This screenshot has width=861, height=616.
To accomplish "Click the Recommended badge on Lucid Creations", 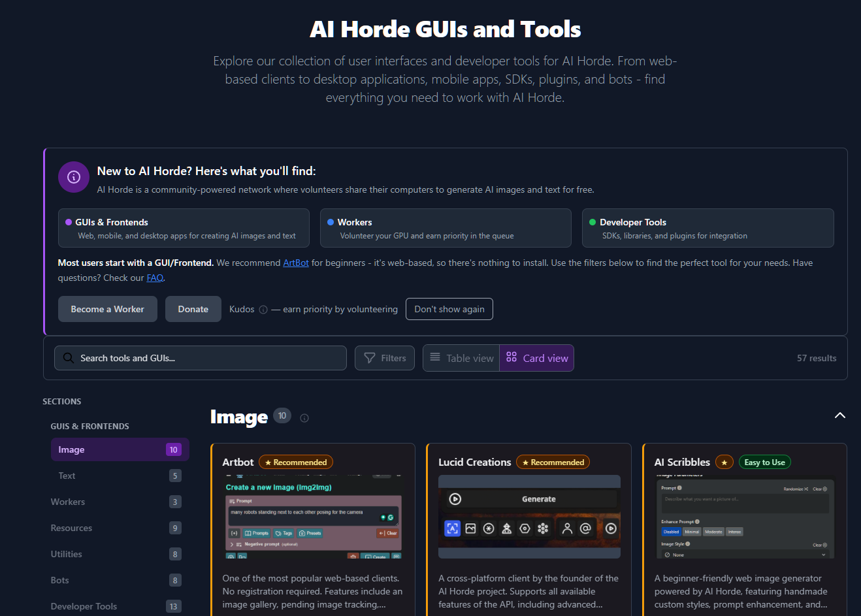I will 553,462.
